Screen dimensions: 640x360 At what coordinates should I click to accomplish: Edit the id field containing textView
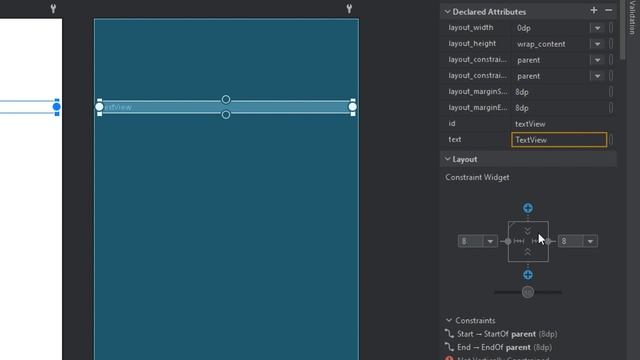tap(559, 124)
